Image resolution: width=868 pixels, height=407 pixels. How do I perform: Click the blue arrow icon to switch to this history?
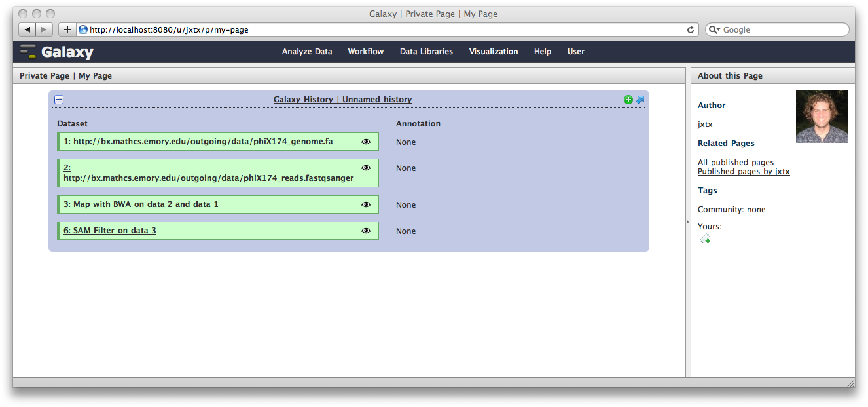click(x=640, y=100)
